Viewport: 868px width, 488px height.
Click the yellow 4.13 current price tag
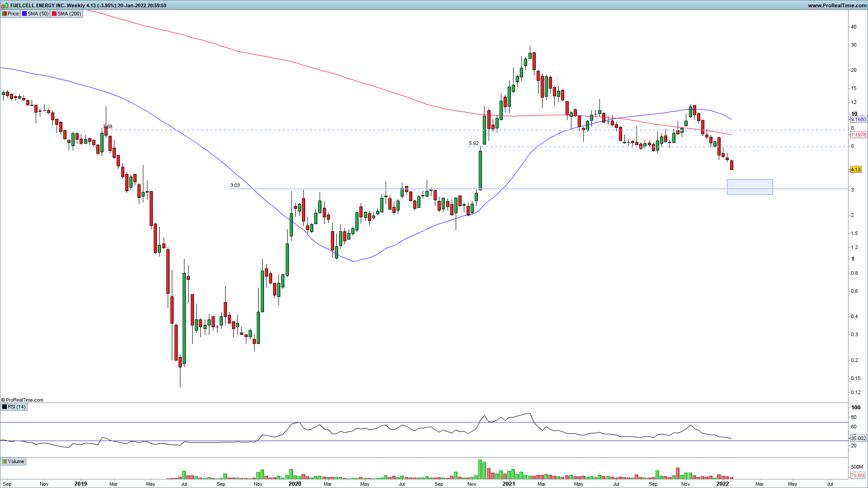click(855, 170)
